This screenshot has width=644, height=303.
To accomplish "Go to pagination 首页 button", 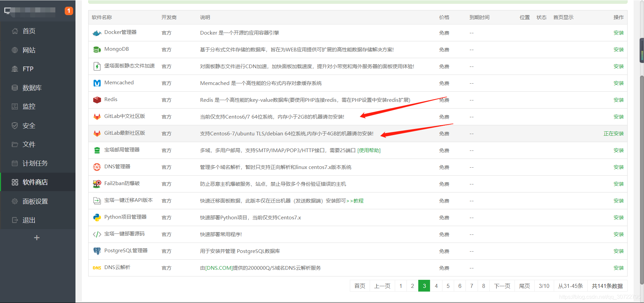I will (360, 286).
